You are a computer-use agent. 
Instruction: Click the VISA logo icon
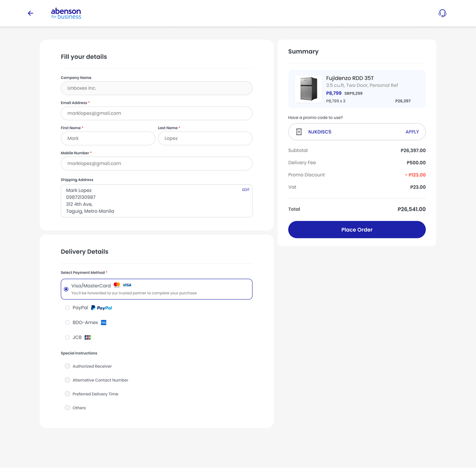(127, 285)
